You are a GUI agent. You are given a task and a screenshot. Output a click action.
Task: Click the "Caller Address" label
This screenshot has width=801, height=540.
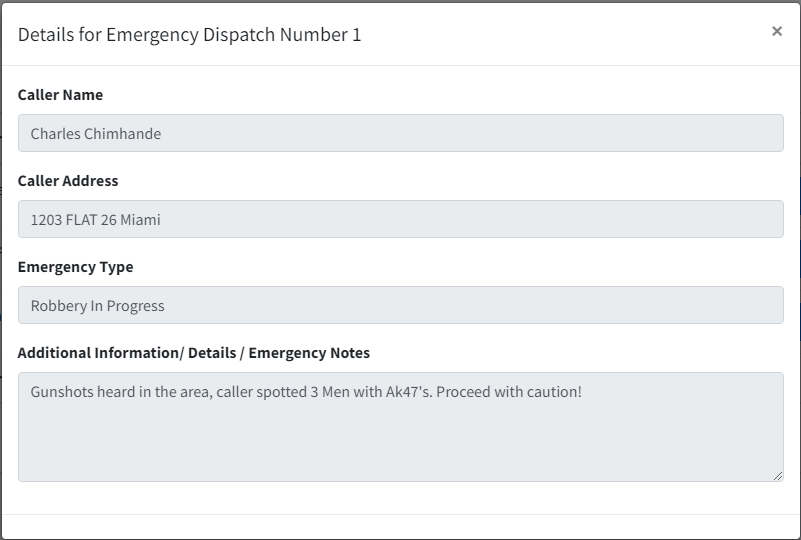point(68,181)
